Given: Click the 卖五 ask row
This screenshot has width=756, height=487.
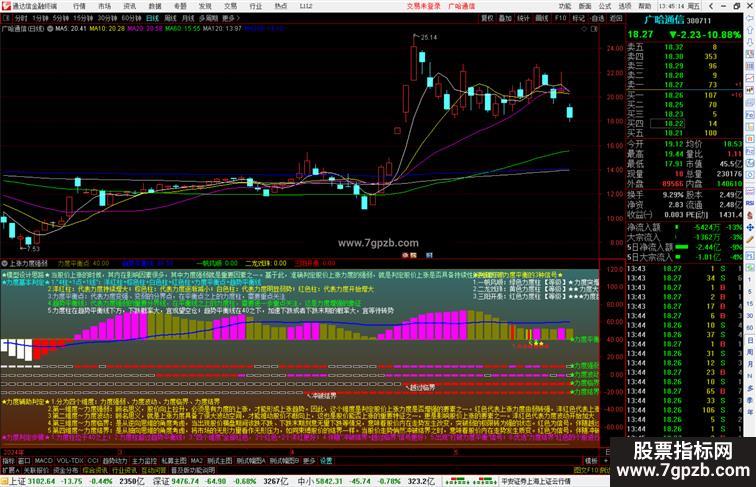Looking at the screenshot, I should click(x=684, y=47).
